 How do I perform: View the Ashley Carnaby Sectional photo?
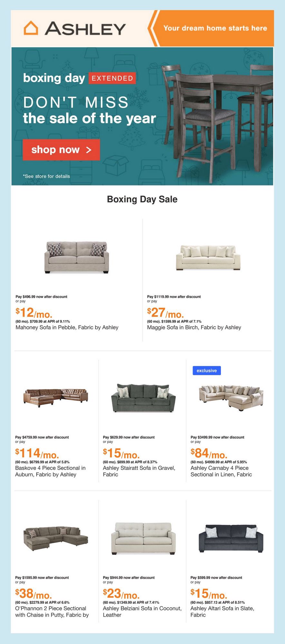[231, 398]
